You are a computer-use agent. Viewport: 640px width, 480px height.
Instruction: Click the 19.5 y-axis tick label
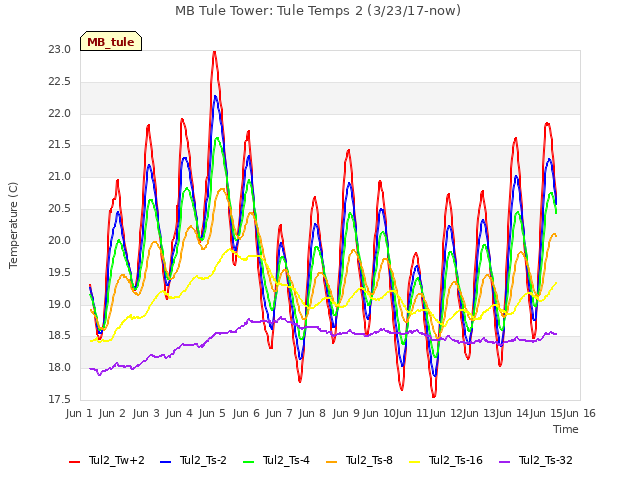pyautogui.click(x=60, y=272)
